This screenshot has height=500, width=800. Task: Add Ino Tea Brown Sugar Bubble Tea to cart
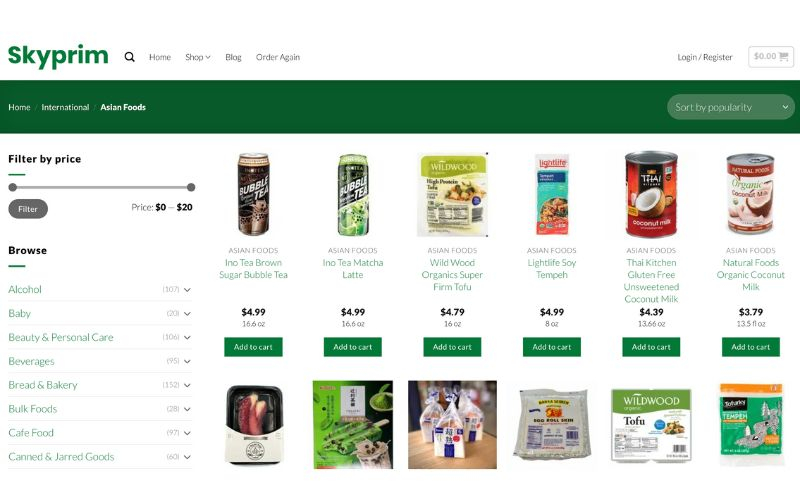coord(253,347)
